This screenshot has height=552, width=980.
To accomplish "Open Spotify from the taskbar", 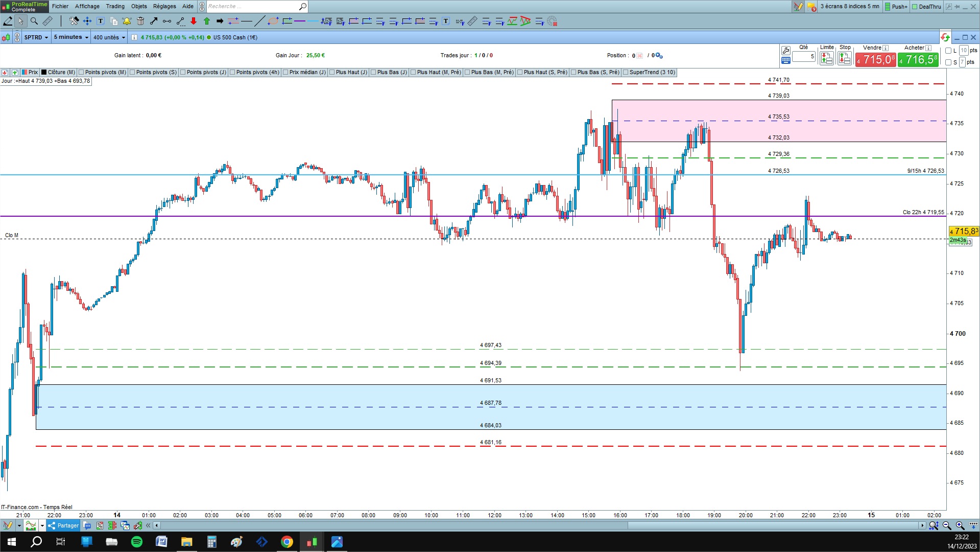I will click(137, 542).
